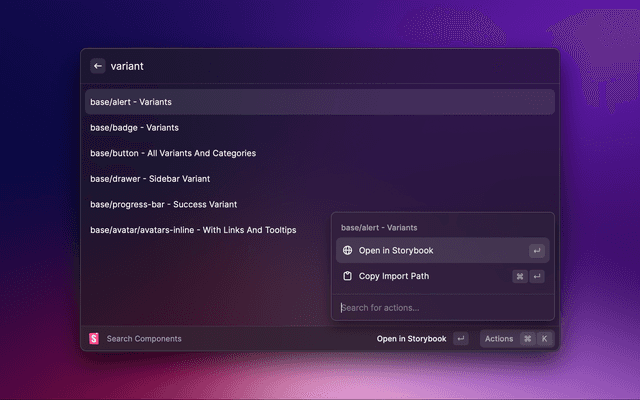
Task: Click the "Search for actions..." input
Action: (440, 307)
